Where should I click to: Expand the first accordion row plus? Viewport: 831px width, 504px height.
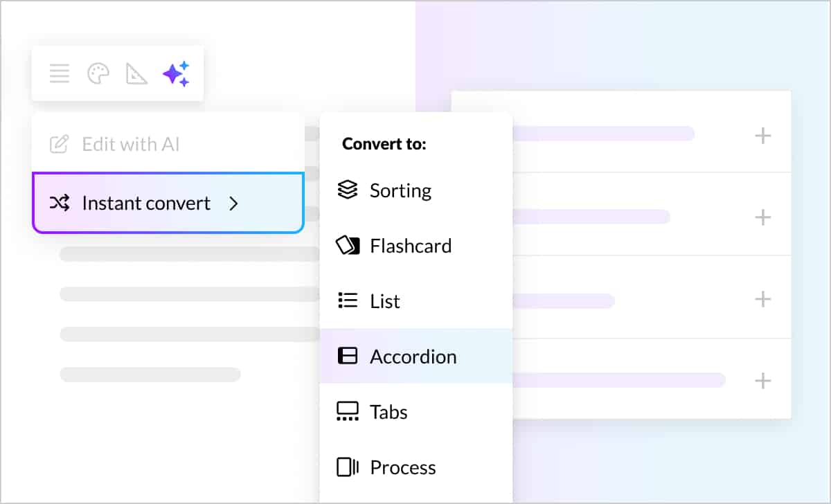click(762, 136)
